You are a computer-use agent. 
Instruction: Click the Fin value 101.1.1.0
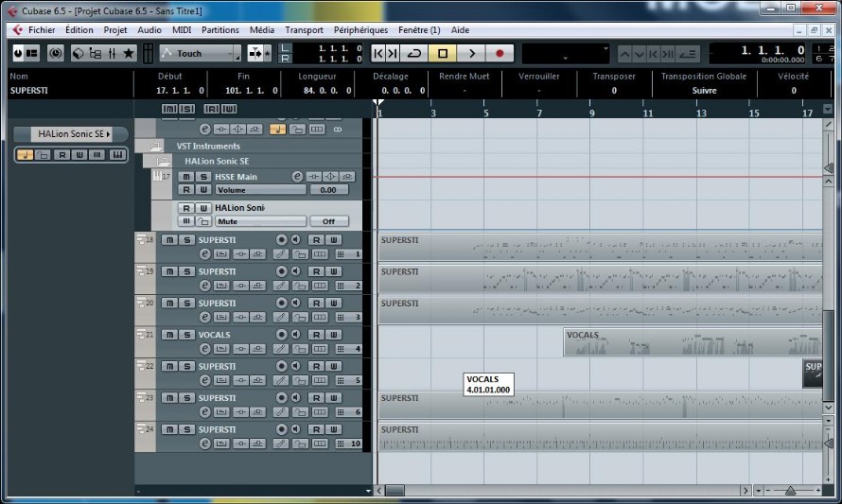tap(252, 91)
